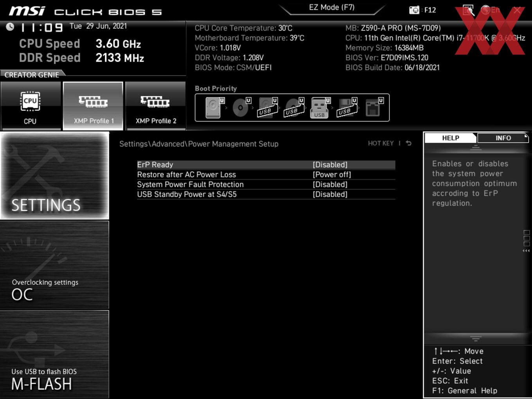Click the DDR Voltage 1.208V reading
532x399 pixels.
(229, 58)
